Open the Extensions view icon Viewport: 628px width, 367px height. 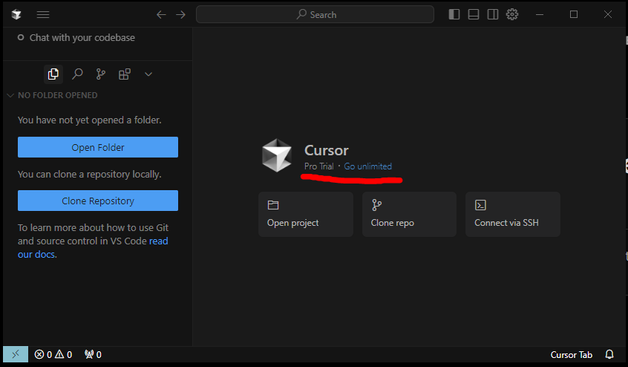point(125,74)
